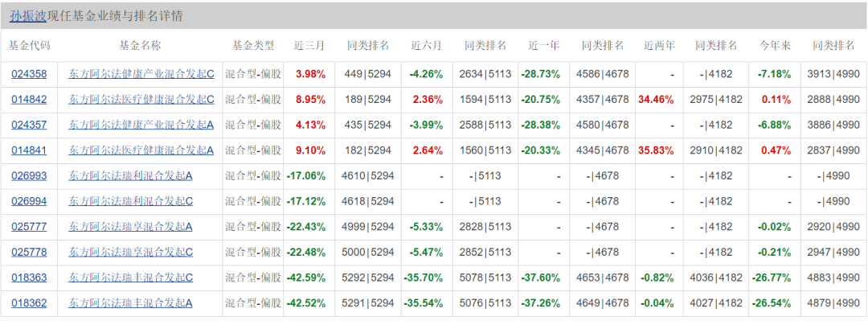Open 东方阿尔法瑞享混合发起C fund page
This screenshot has height=325, width=868.
pyautogui.click(x=131, y=252)
